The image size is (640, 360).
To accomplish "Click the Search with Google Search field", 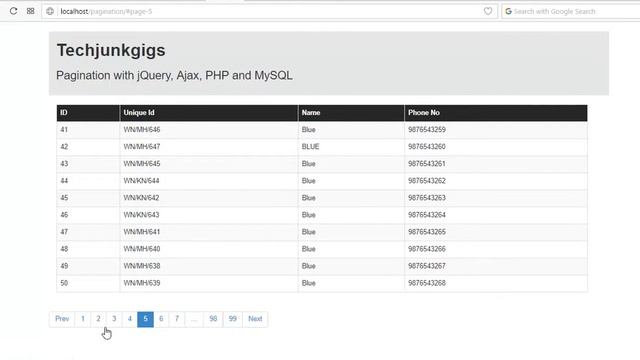I will (x=571, y=11).
